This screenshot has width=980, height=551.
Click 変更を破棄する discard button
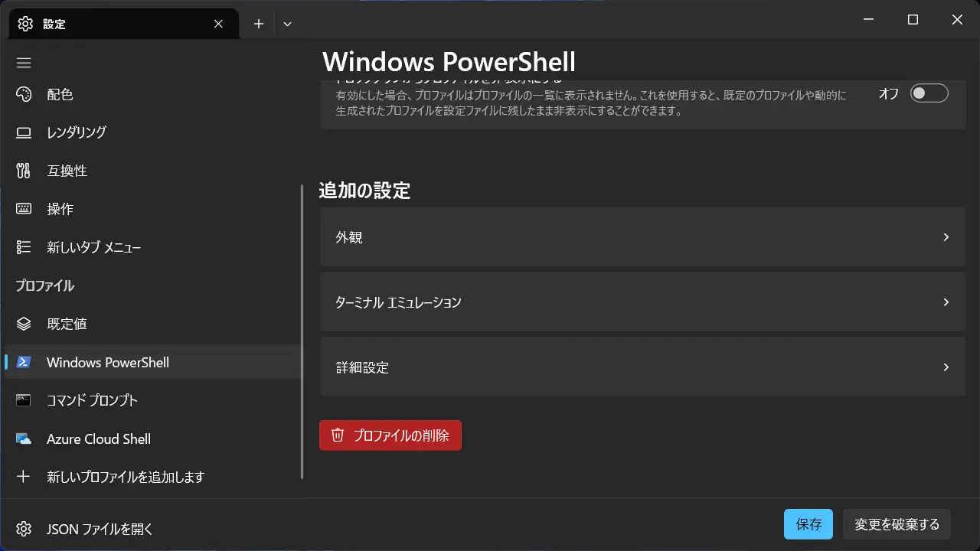coord(897,524)
